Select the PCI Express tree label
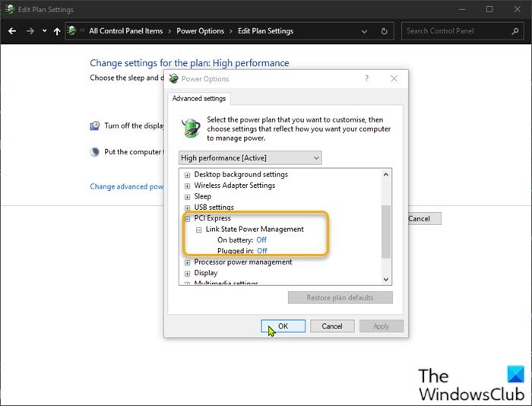 212,218
